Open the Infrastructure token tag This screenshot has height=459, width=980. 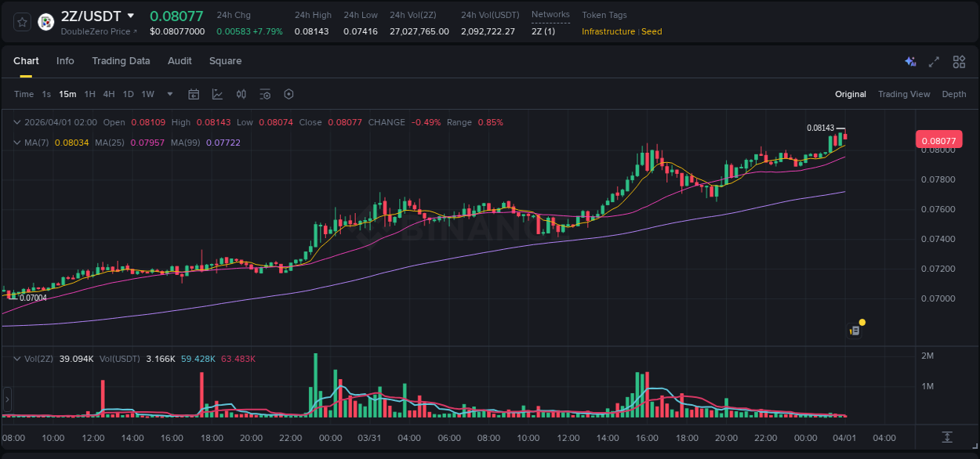pos(608,31)
